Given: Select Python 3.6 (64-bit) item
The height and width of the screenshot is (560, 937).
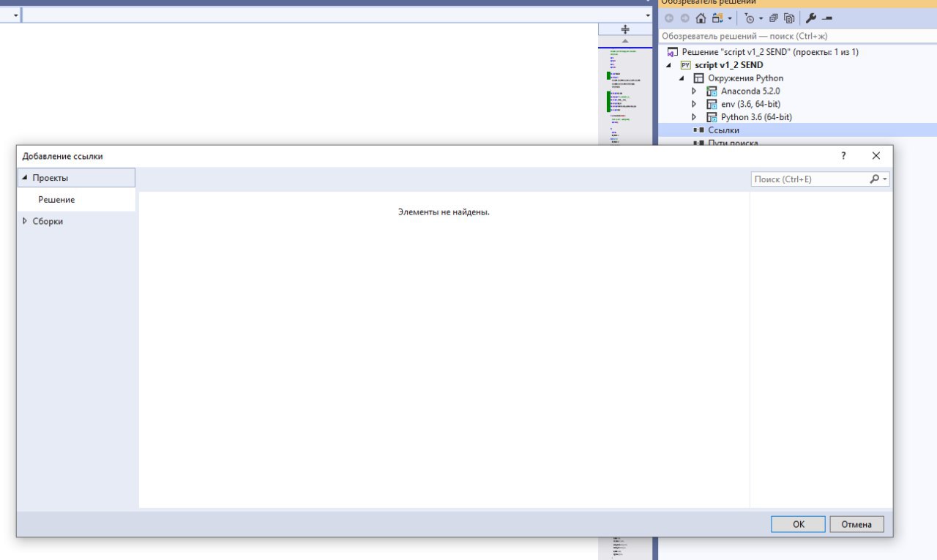Looking at the screenshot, I should 756,117.
